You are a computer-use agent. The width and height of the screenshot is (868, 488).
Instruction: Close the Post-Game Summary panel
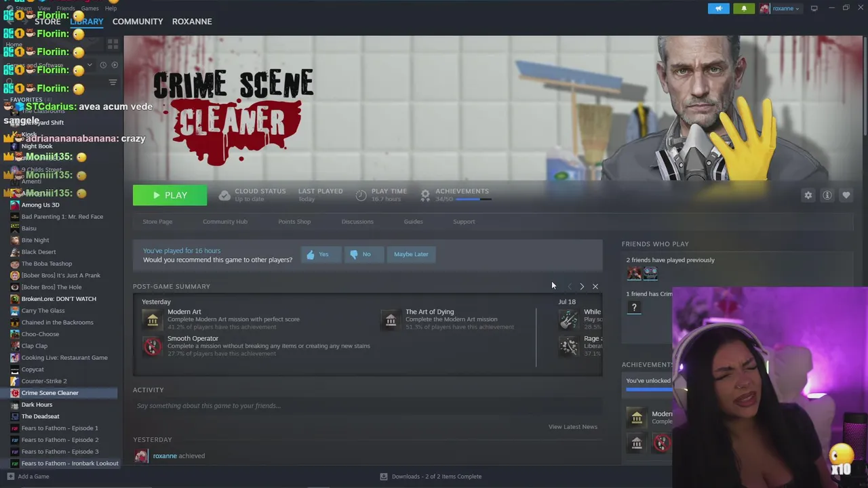pyautogui.click(x=595, y=287)
